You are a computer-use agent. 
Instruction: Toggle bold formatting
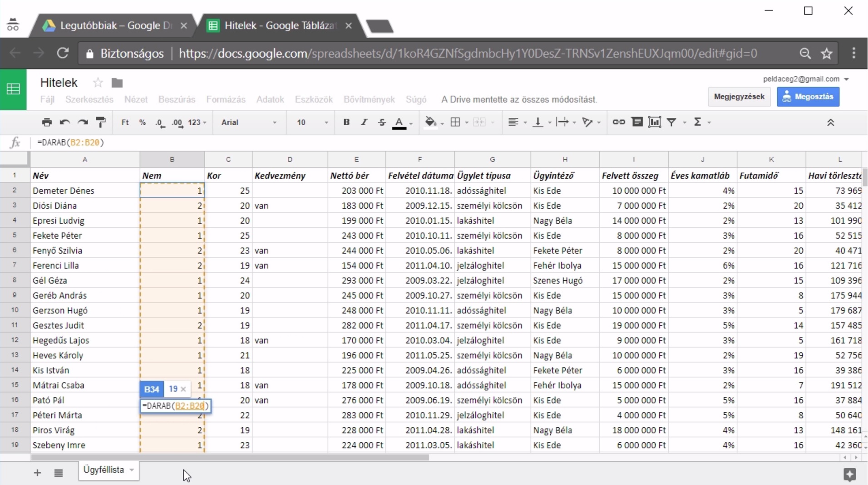tap(346, 122)
